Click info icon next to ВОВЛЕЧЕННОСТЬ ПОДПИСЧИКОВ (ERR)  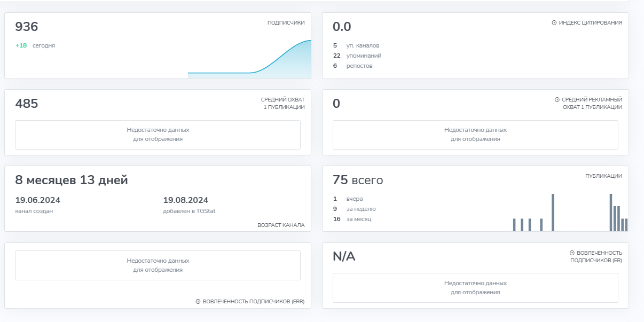(198, 302)
